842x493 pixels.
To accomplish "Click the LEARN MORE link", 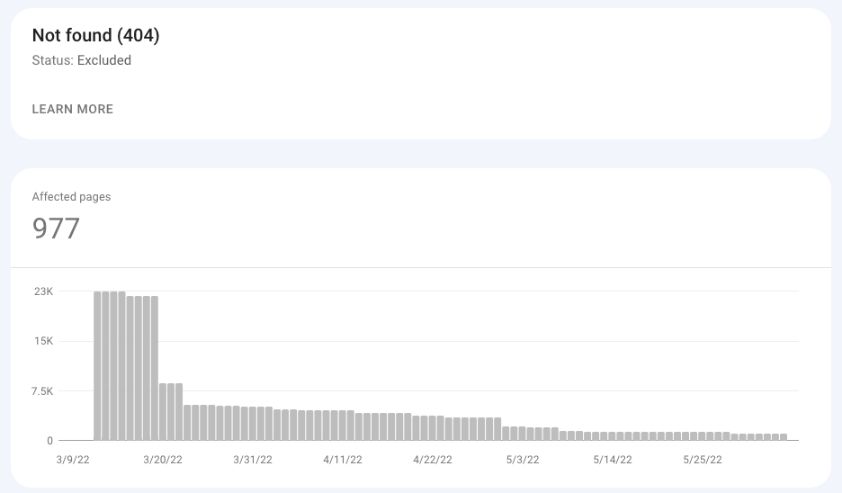I will [x=72, y=109].
